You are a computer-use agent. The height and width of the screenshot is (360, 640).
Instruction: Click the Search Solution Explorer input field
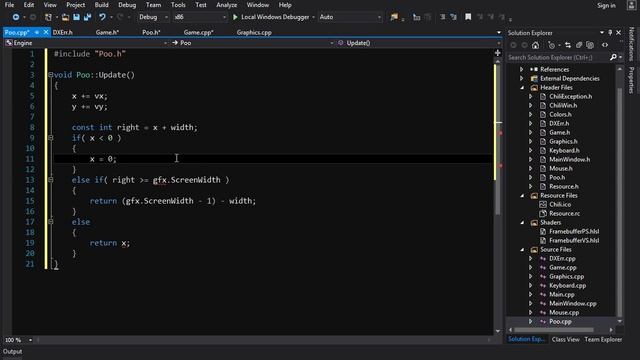[558, 58]
